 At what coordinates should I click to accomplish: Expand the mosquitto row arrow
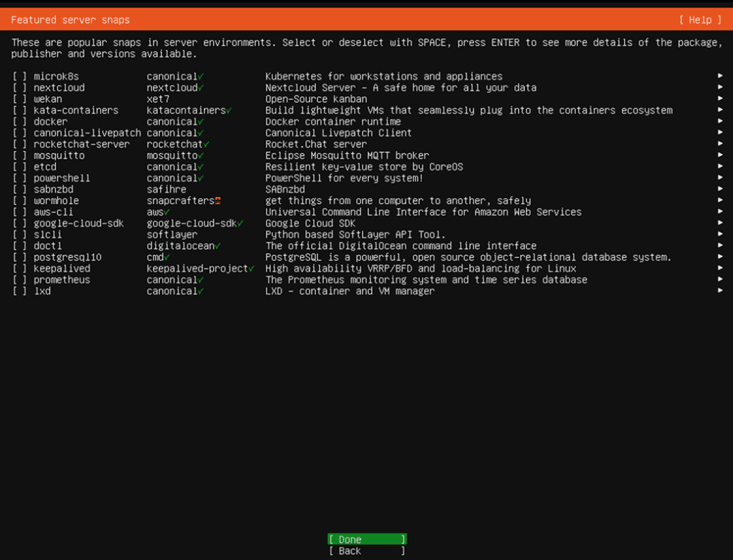pyautogui.click(x=720, y=155)
